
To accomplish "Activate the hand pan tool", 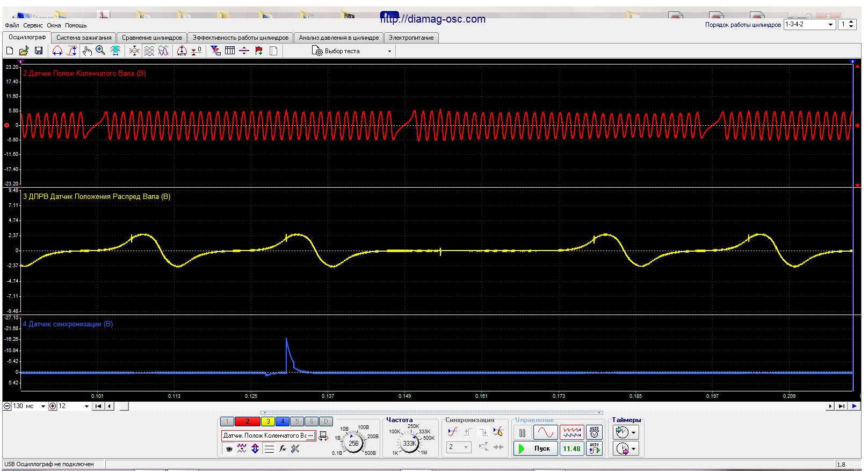I will click(x=87, y=51).
